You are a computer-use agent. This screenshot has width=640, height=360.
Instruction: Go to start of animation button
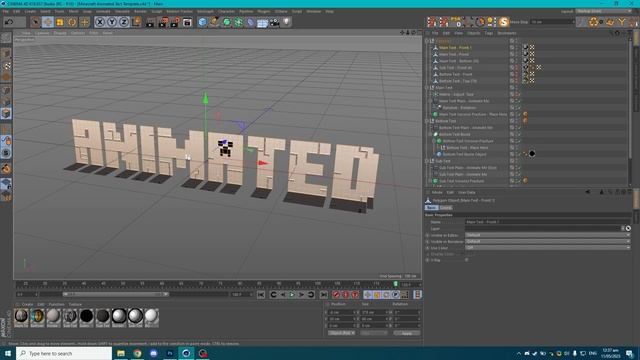point(261,295)
